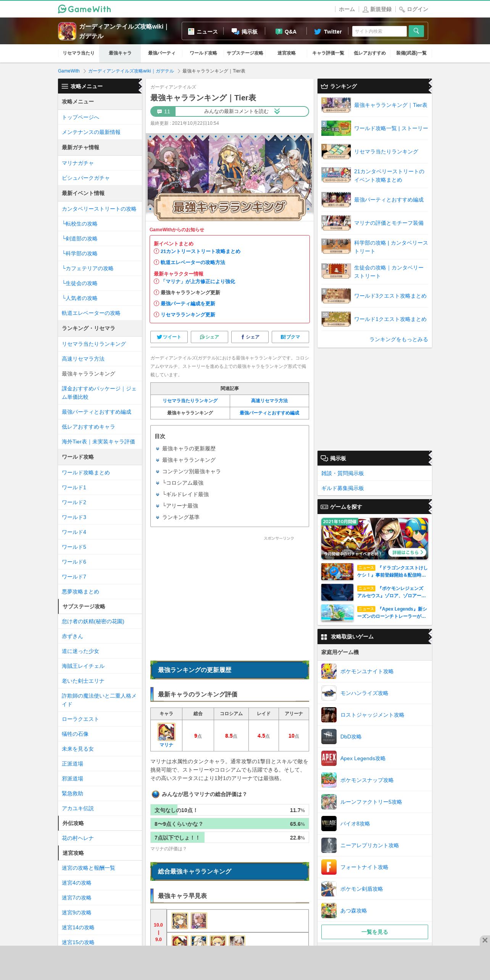490x980 pixels.
Task: Click the Facebook シェア button
Action: [250, 337]
